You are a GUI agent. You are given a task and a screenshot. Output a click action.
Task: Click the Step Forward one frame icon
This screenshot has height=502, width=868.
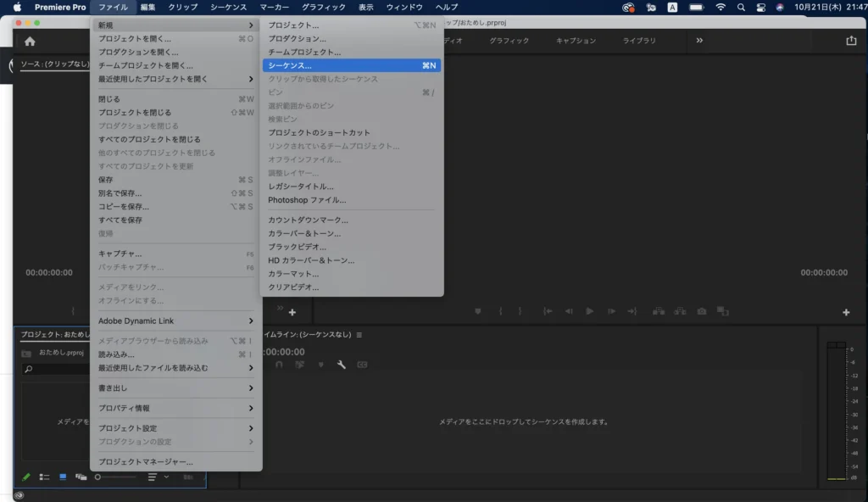coord(610,311)
